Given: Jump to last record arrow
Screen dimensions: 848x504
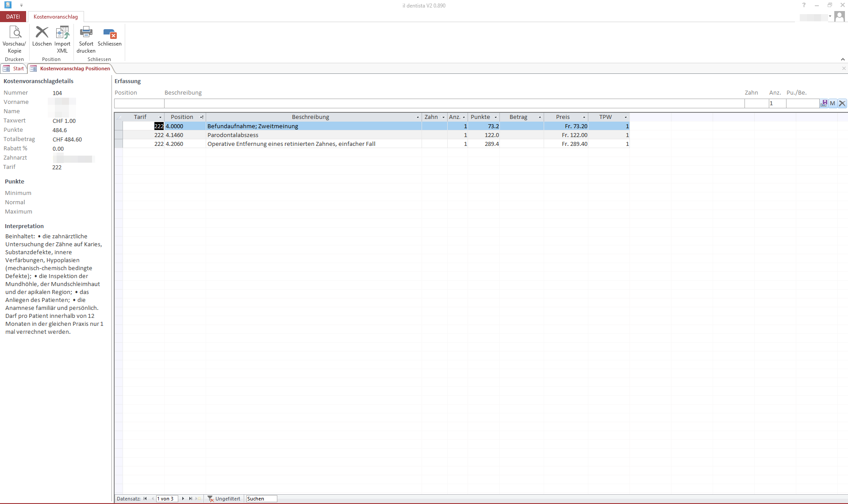Looking at the screenshot, I should pyautogui.click(x=191, y=499).
